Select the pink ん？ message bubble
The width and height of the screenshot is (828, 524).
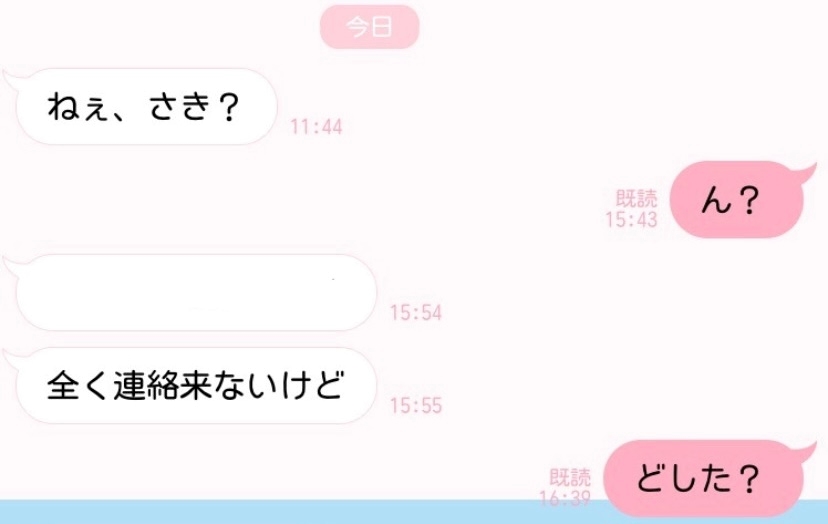(737, 200)
